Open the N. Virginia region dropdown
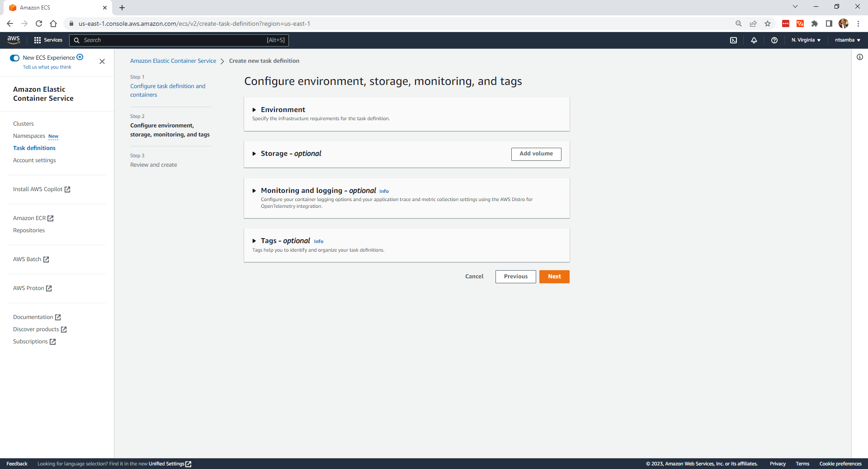 point(806,40)
